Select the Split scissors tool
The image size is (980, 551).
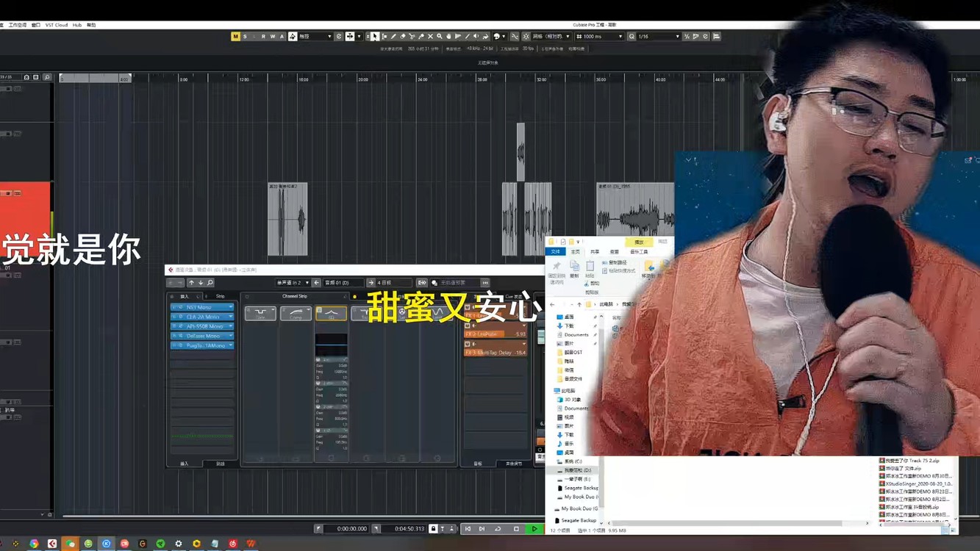412,36
